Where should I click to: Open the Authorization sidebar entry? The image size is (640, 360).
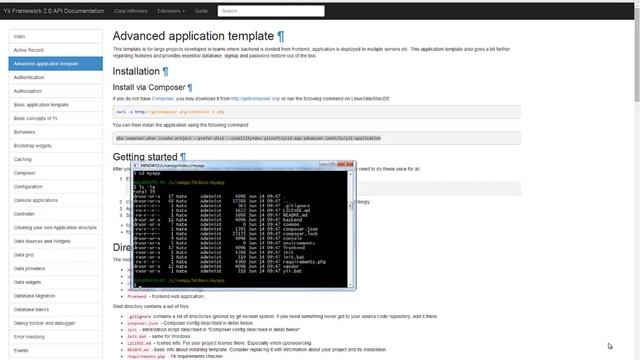(x=56, y=91)
